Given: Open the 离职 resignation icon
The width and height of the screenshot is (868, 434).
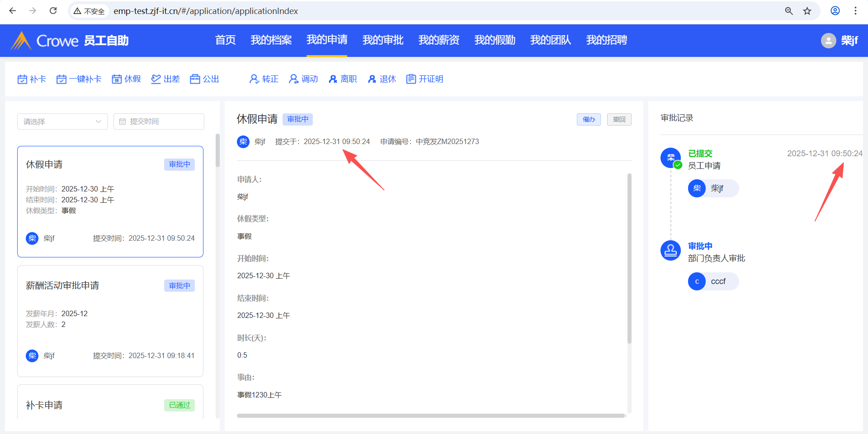Looking at the screenshot, I should click(333, 79).
